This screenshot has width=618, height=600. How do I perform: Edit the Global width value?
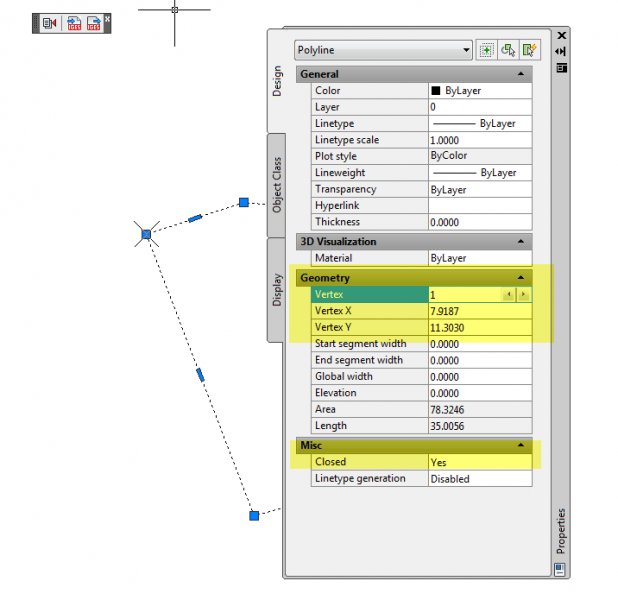click(480, 376)
